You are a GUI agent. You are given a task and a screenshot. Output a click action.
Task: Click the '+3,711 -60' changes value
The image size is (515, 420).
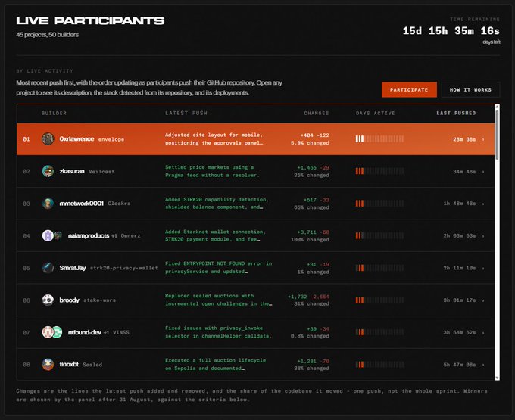pos(313,232)
